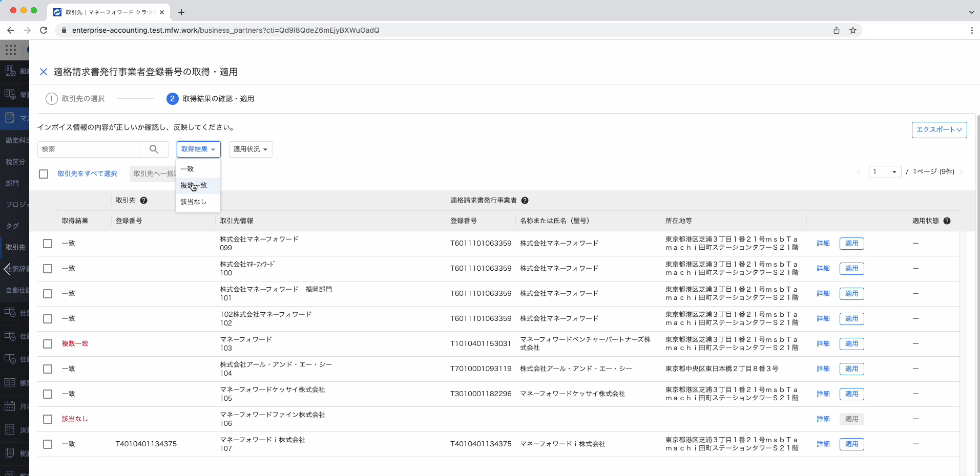Open the browser three-dot menu
This screenshot has height=476, width=980.
(972, 30)
